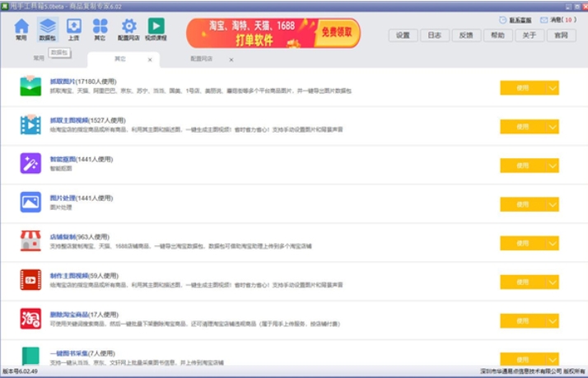
Task: Open the 官网 button
Action: (x=561, y=35)
